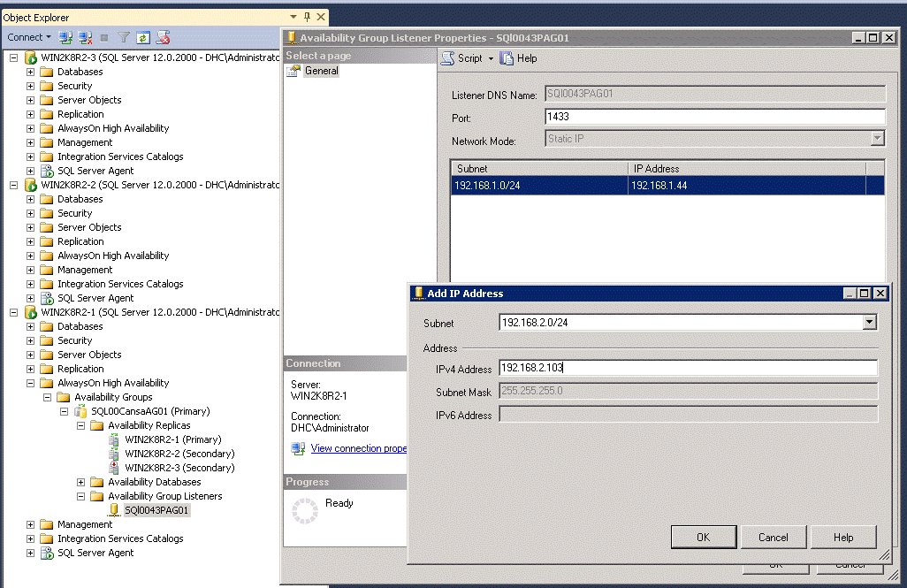This screenshot has width=907, height=588.
Task: Refresh the Object Explorer tree
Action: click(143, 37)
